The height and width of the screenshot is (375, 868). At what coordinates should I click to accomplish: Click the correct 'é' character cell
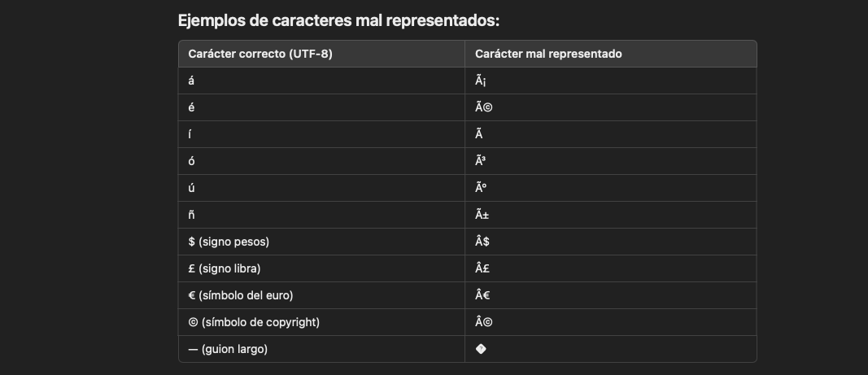(321, 107)
